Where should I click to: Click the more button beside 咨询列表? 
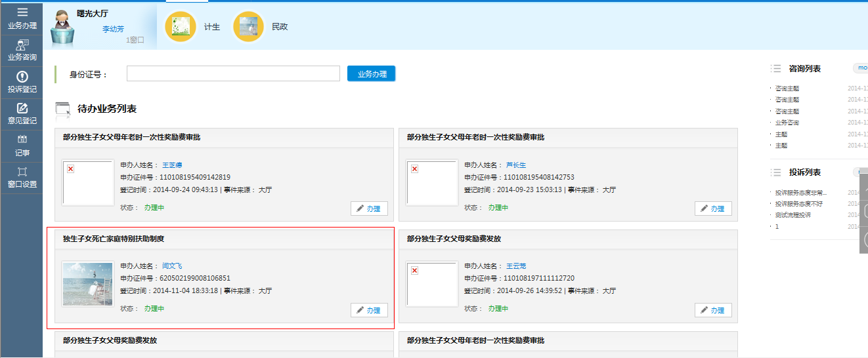point(861,68)
